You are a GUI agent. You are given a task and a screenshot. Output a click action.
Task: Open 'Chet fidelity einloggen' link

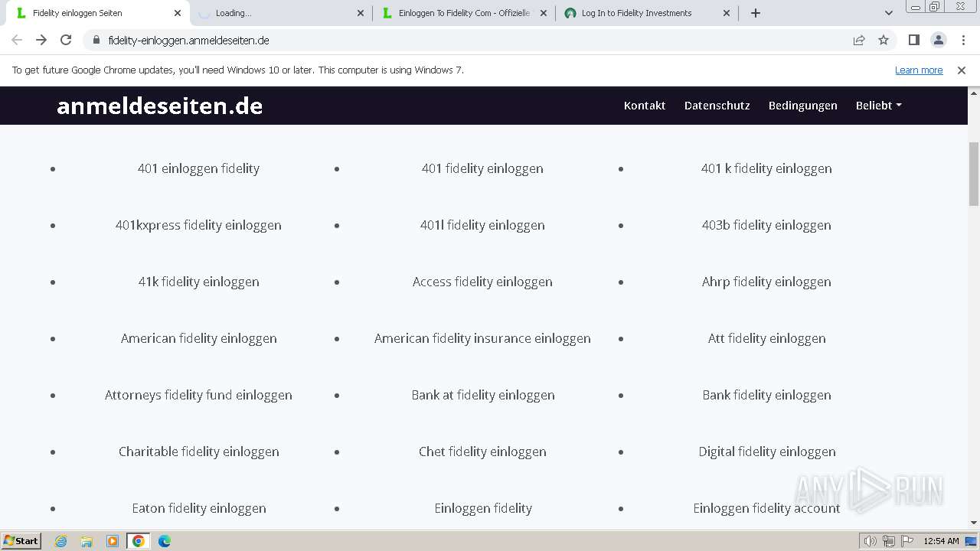click(482, 452)
